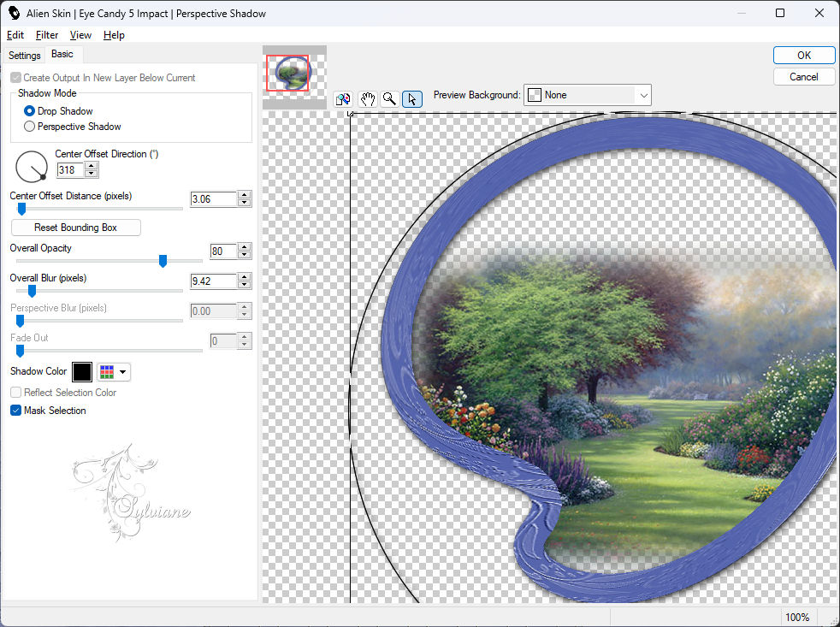Click the Center Offset Distance value field
The width and height of the screenshot is (840, 627).
click(214, 198)
